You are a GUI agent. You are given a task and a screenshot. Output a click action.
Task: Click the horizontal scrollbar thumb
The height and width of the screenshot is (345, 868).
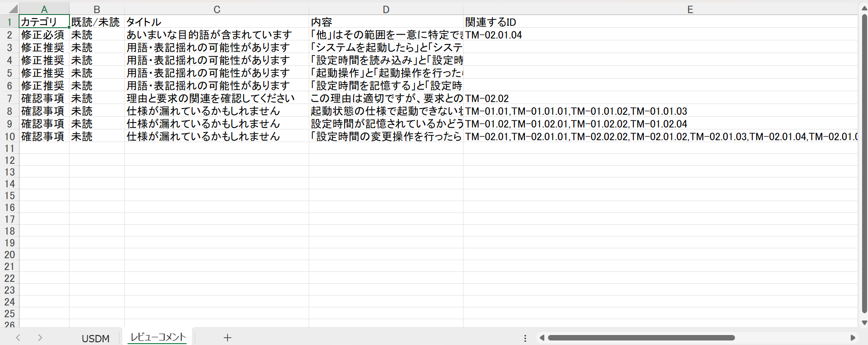pyautogui.click(x=641, y=338)
